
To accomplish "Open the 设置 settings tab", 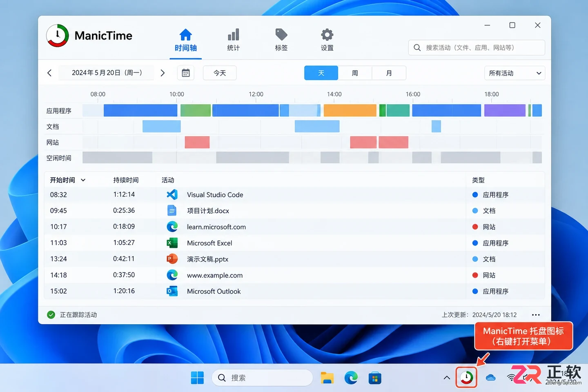I will pyautogui.click(x=327, y=40).
